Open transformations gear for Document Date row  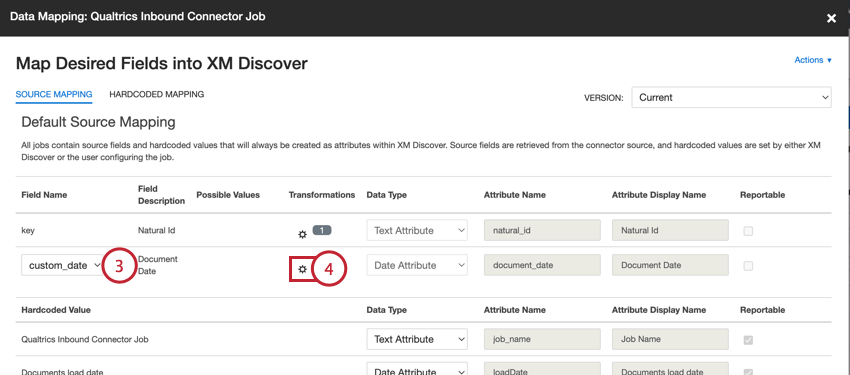[x=302, y=269]
